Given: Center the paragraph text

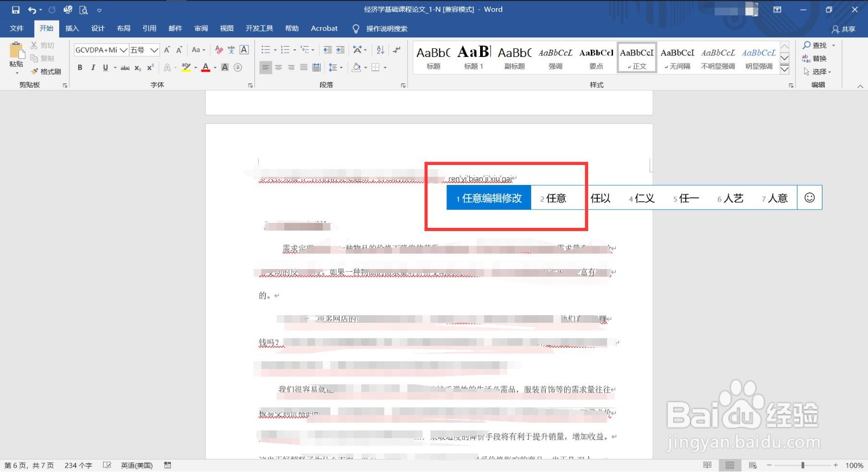Looking at the screenshot, I should click(278, 68).
